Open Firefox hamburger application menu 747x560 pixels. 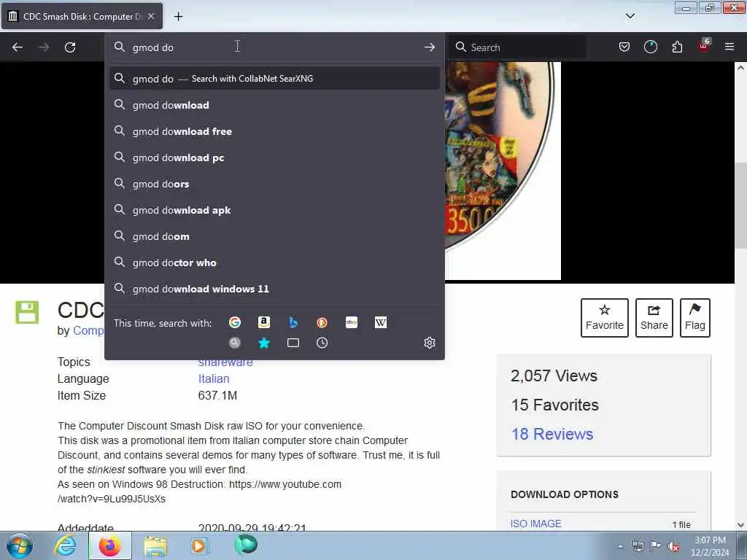click(729, 47)
